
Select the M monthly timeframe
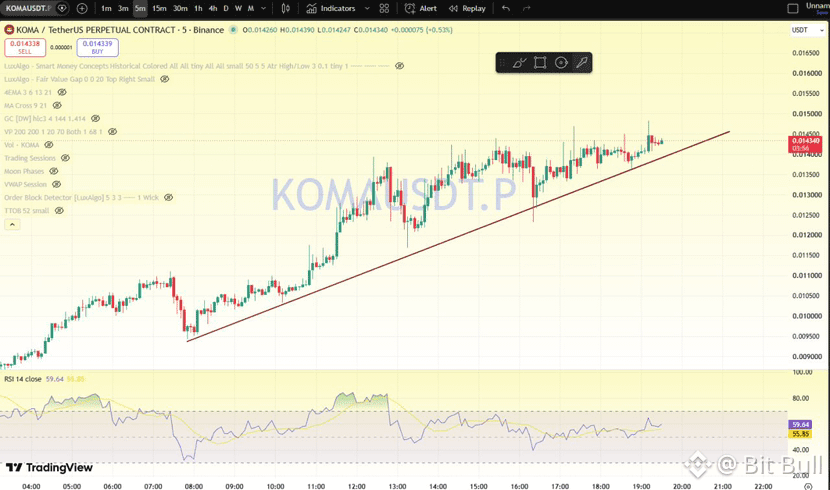click(251, 8)
